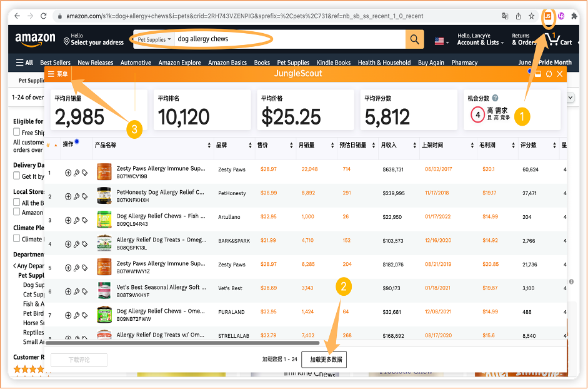Click the translate page icon
This screenshot has width=588, height=389.
(505, 16)
